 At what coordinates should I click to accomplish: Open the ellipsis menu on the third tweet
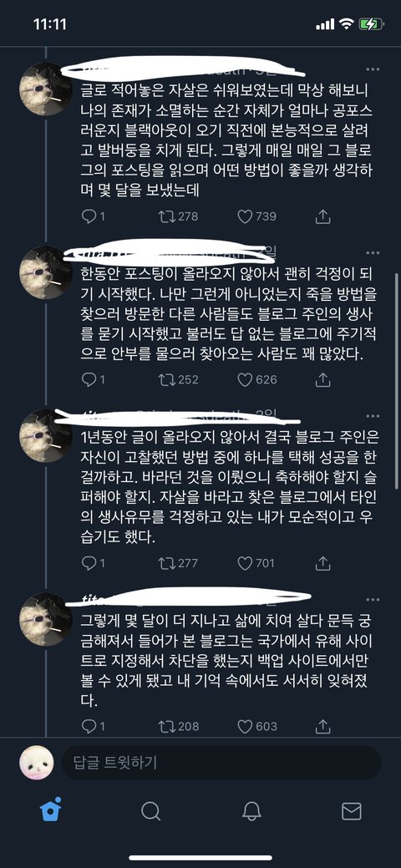(x=373, y=416)
